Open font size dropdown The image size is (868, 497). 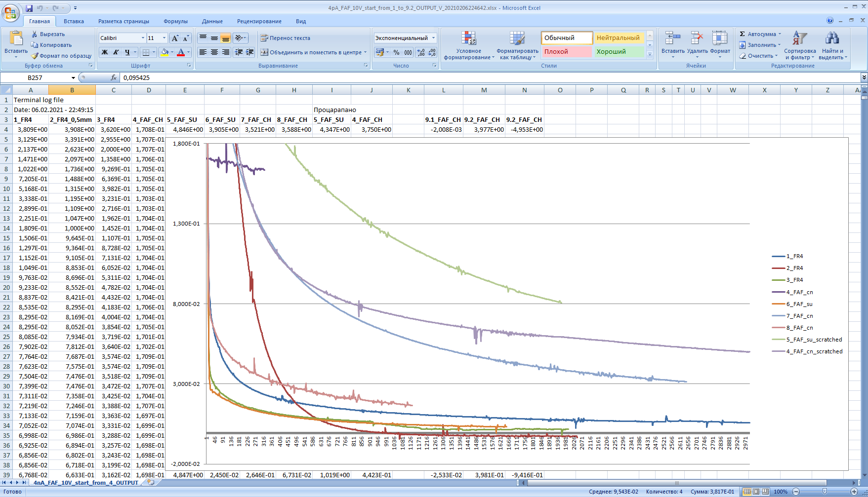[x=164, y=38]
